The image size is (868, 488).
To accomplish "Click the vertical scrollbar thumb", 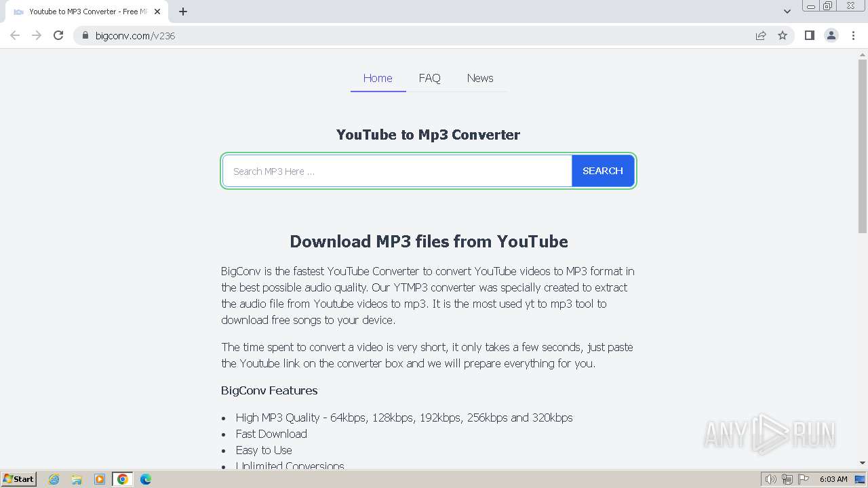I will click(863, 146).
